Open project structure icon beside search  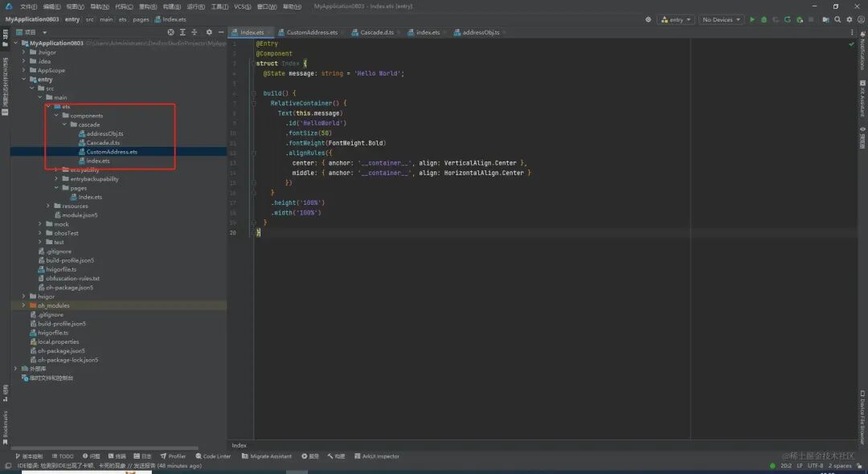(825, 19)
